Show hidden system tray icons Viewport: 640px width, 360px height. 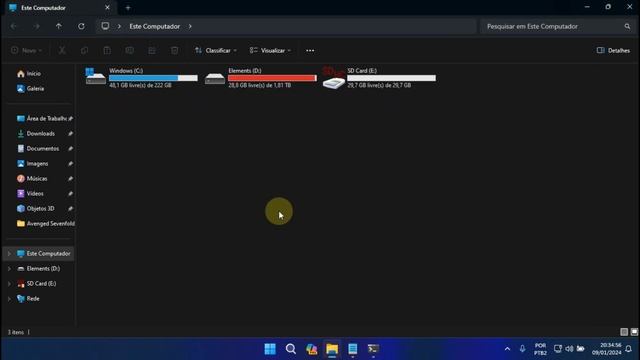[507, 349]
